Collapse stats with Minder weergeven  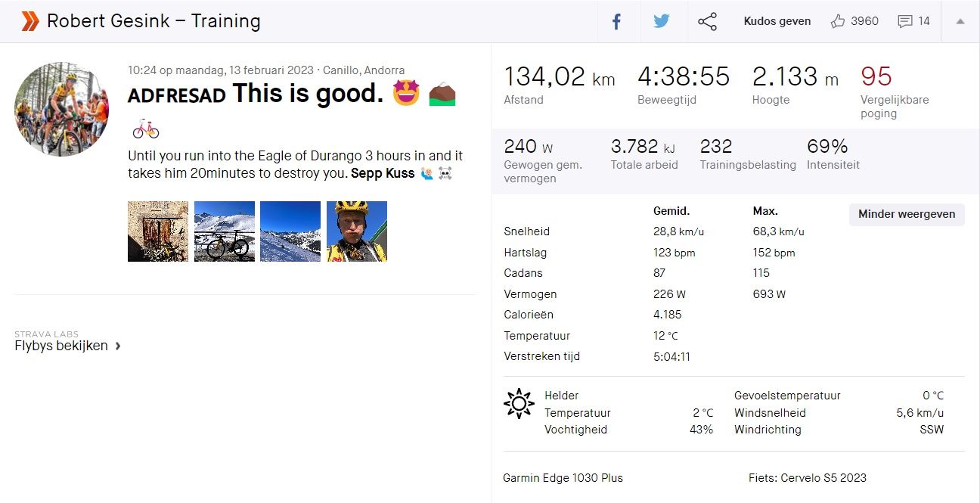pyautogui.click(x=907, y=214)
